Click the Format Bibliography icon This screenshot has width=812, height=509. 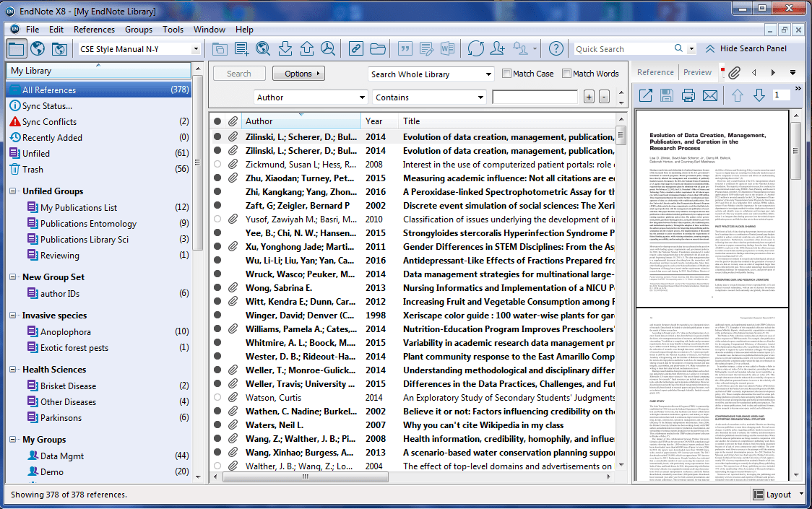tap(426, 49)
